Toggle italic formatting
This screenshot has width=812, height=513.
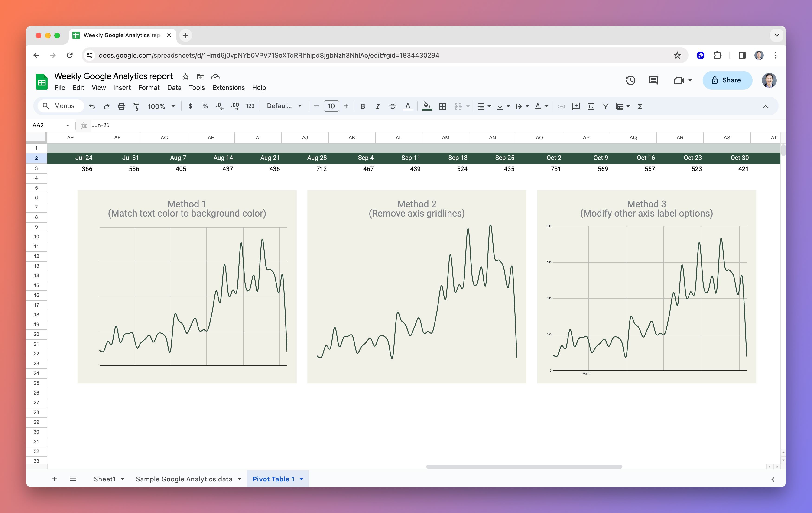coord(378,106)
